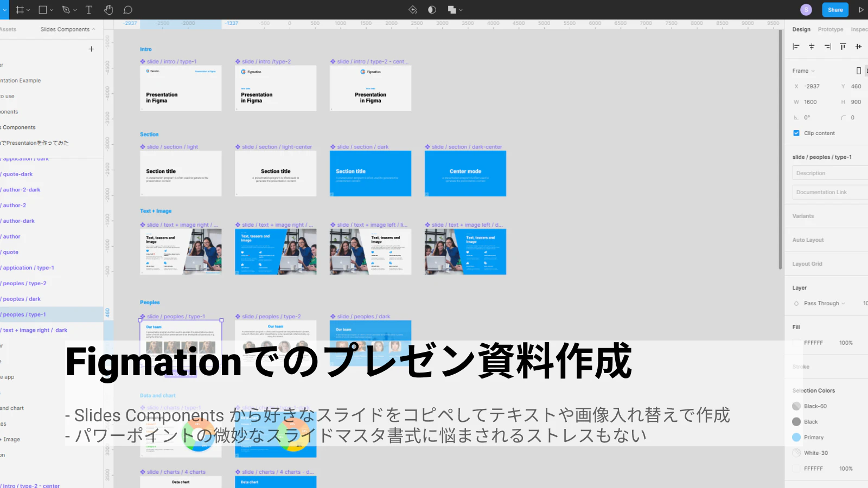The height and width of the screenshot is (488, 868).
Task: Select the Pen tool
Action: pos(66,10)
